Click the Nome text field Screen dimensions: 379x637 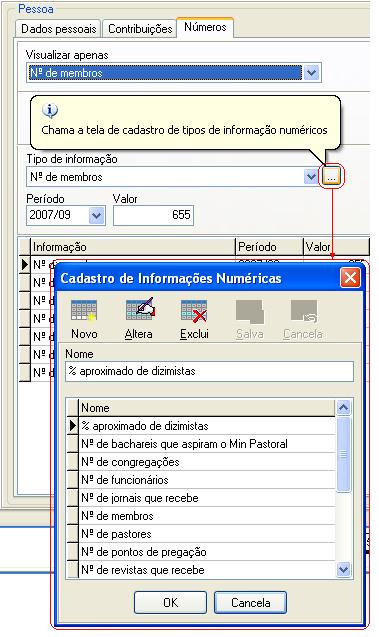pyautogui.click(x=209, y=371)
